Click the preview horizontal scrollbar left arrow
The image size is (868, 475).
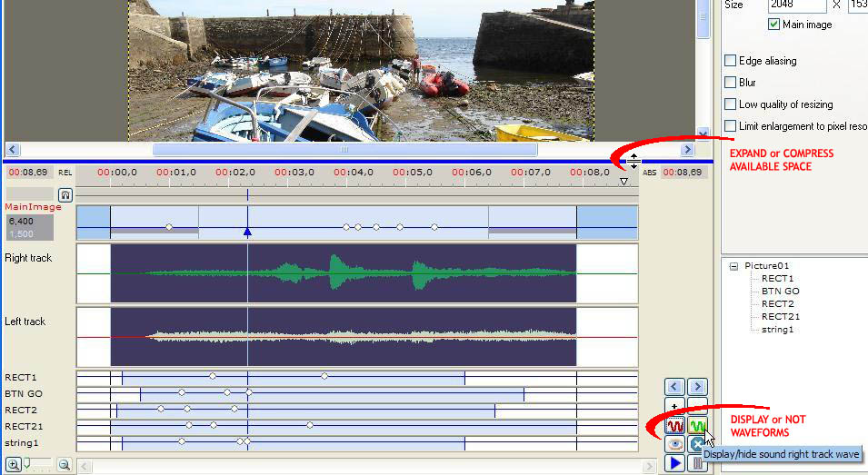pos(13,149)
